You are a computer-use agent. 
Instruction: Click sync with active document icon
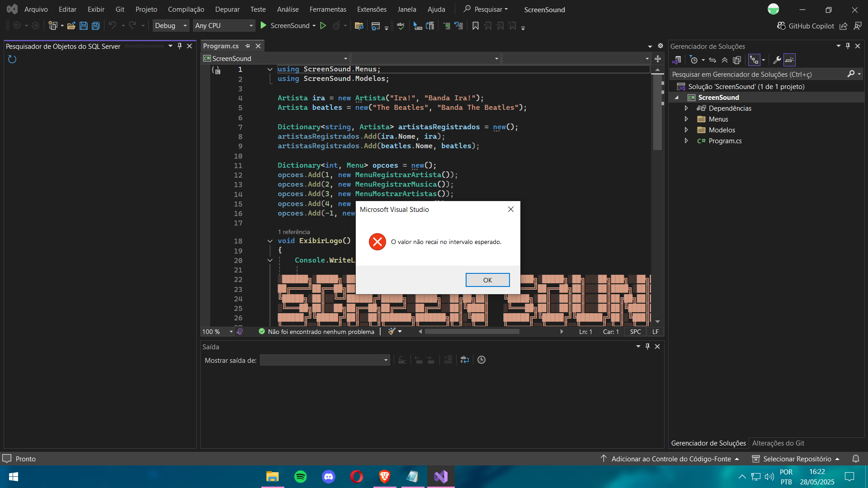(712, 60)
